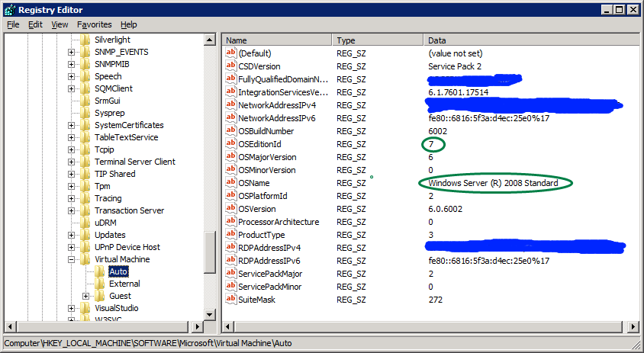644x353 pixels.
Task: Click the string icon beside (Default)
Action: pyautogui.click(x=231, y=53)
